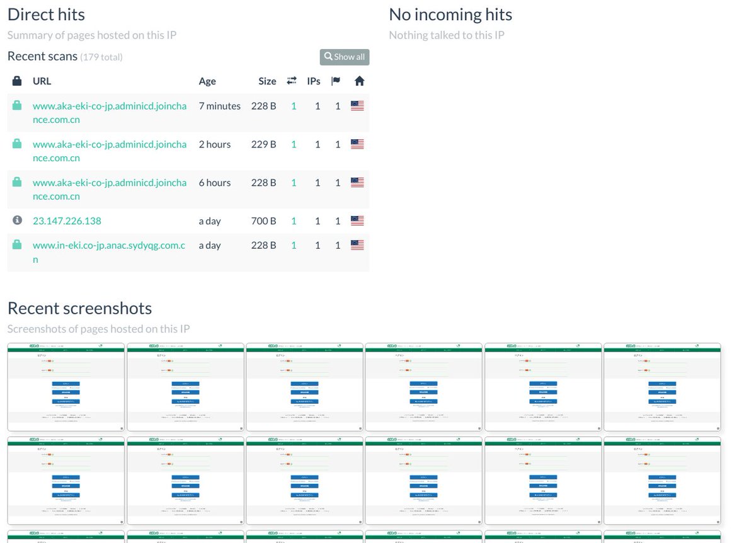Click the Age column header

click(x=207, y=81)
